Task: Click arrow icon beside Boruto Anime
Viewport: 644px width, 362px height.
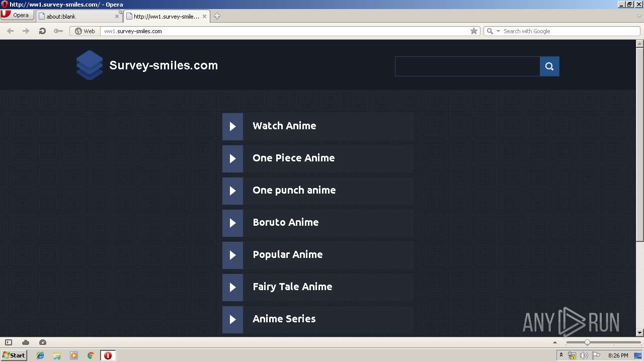Action: pyautogui.click(x=232, y=223)
